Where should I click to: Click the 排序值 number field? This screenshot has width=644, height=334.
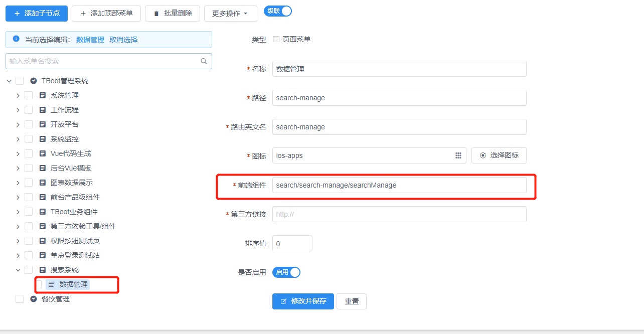(292, 243)
